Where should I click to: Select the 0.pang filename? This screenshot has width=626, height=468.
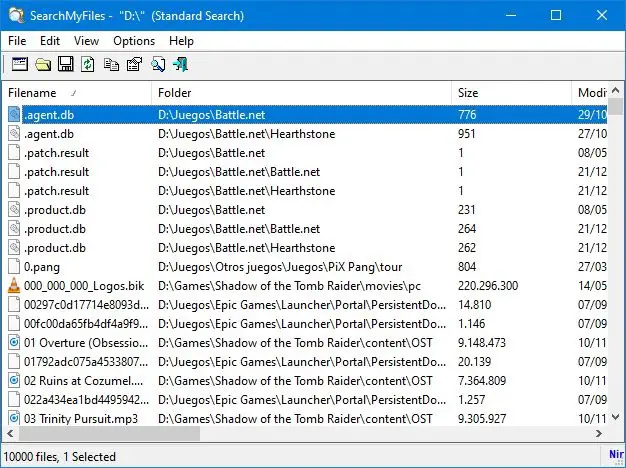42,267
